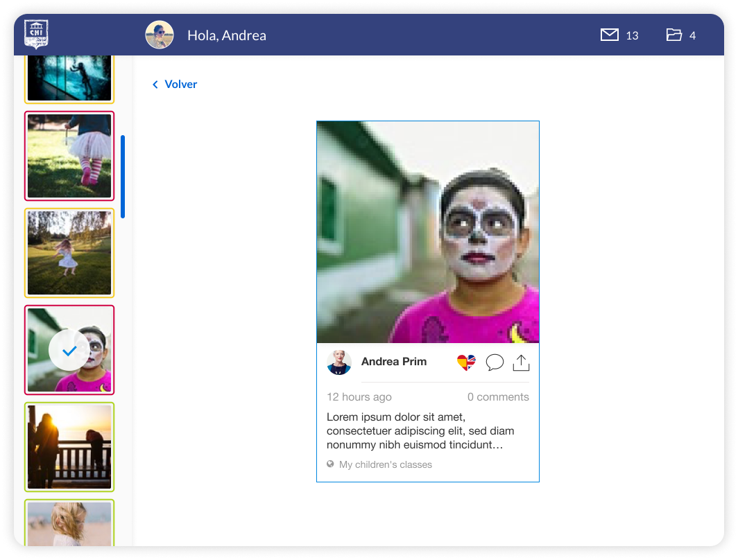Toggle the checkmark on face-paint thumbnail
738x560 pixels.
click(69, 350)
